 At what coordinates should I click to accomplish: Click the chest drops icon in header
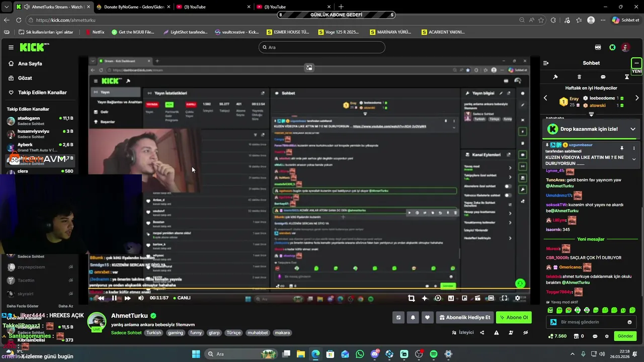tap(598, 47)
